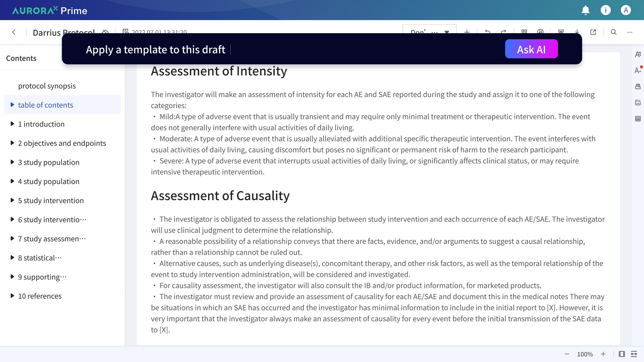
Task: Expand the 10 references section
Action: point(12,296)
